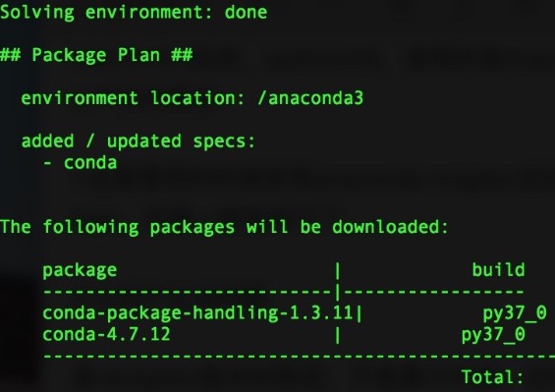Screen dimensions: 555x392
Task: Click the conda-package-handling-1.3.11 package name
Action: (197, 313)
